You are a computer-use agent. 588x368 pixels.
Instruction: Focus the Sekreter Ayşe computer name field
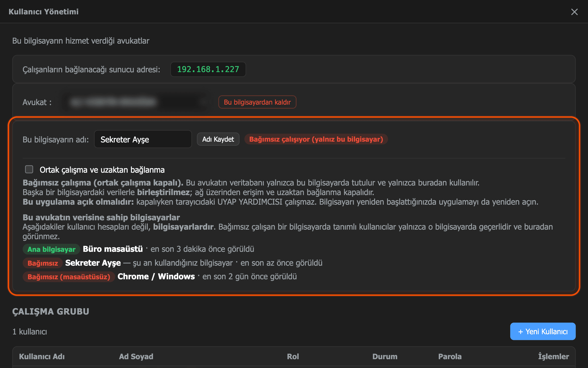[143, 139]
